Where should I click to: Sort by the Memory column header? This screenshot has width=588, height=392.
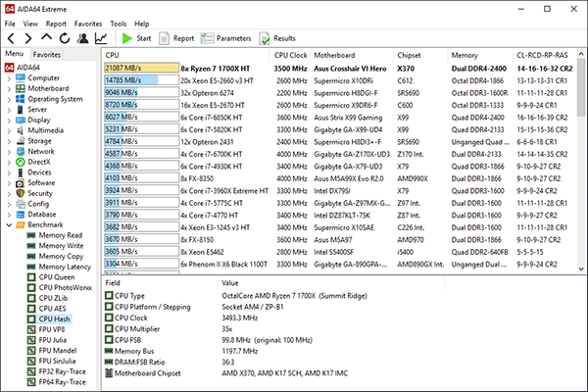pyautogui.click(x=479, y=55)
